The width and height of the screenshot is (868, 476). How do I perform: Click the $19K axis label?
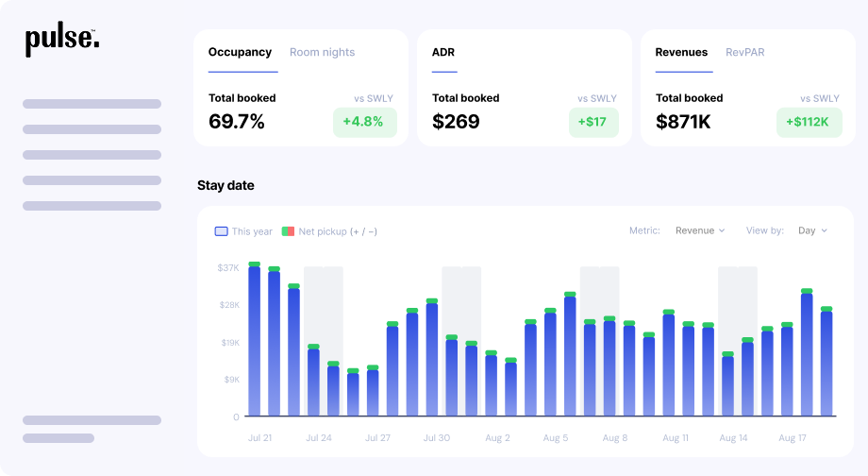tap(230, 343)
